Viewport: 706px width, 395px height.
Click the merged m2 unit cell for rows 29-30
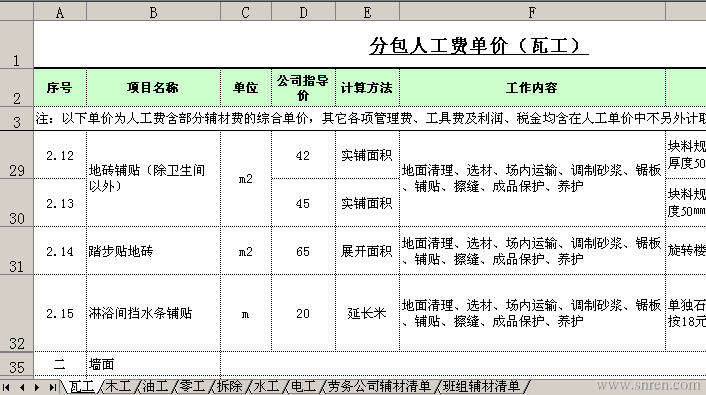pyautogui.click(x=246, y=179)
